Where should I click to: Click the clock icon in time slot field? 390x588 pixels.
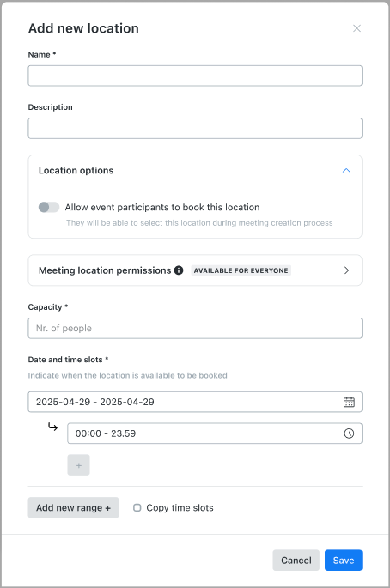click(349, 433)
